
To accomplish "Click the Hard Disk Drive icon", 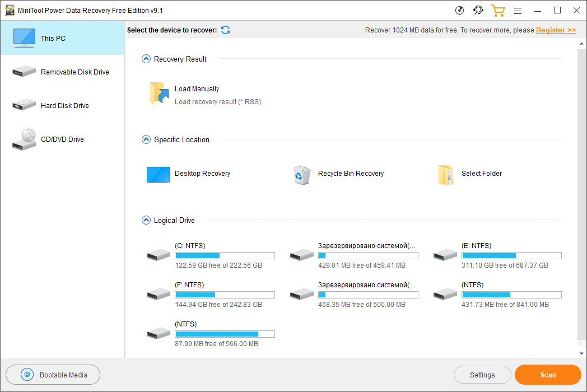I will point(24,105).
